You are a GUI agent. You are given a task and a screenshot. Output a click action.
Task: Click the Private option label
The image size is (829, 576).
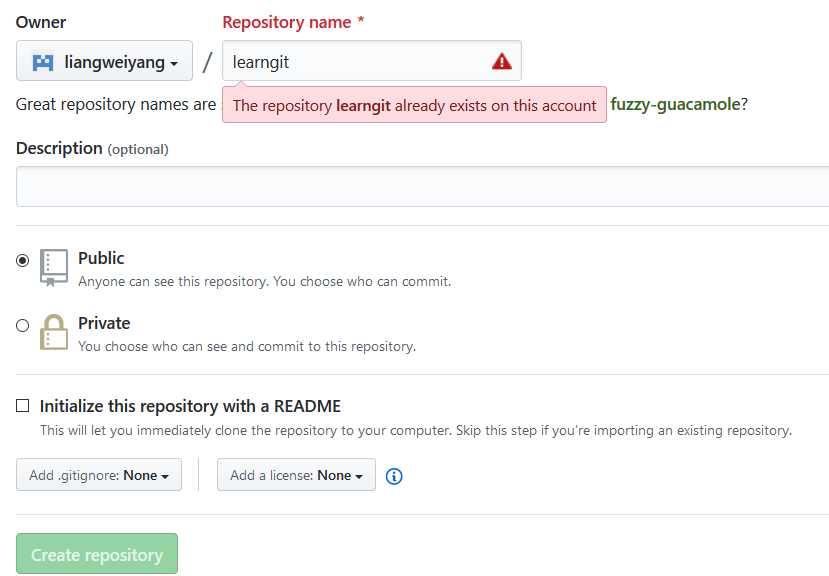click(104, 323)
